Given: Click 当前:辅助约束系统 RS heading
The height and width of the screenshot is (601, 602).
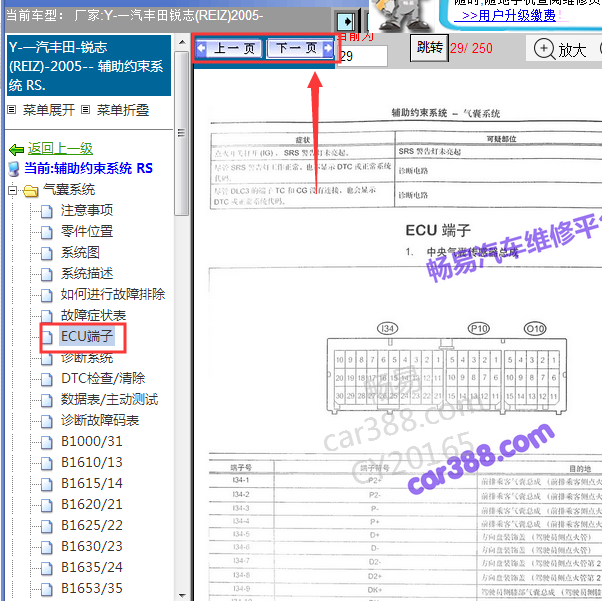Looking at the screenshot, I should [88, 168].
